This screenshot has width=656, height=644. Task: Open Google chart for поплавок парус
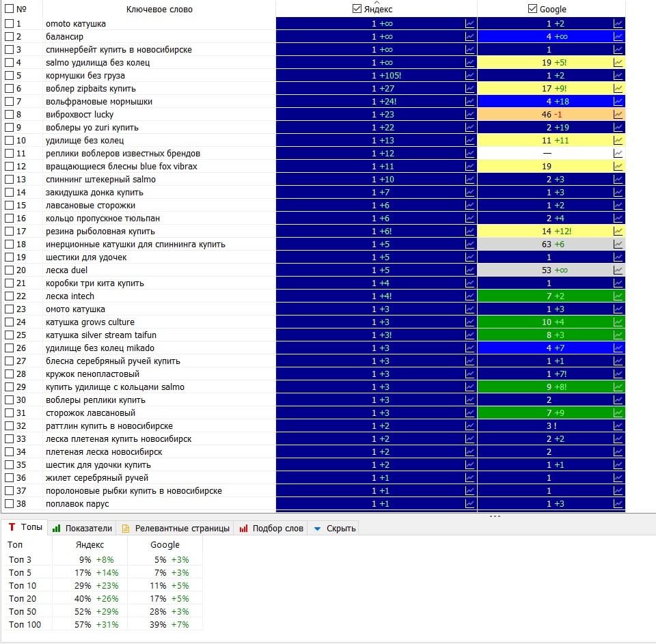pyautogui.click(x=618, y=503)
